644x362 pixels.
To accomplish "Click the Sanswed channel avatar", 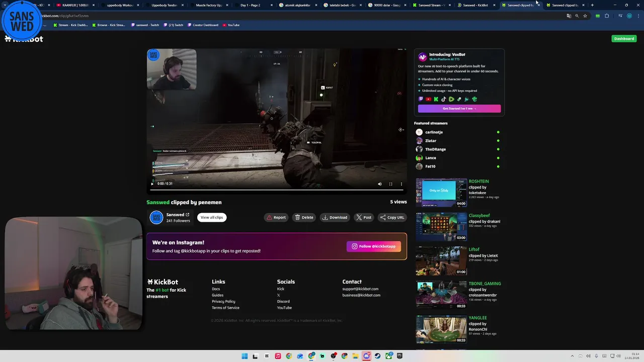I will (156, 217).
